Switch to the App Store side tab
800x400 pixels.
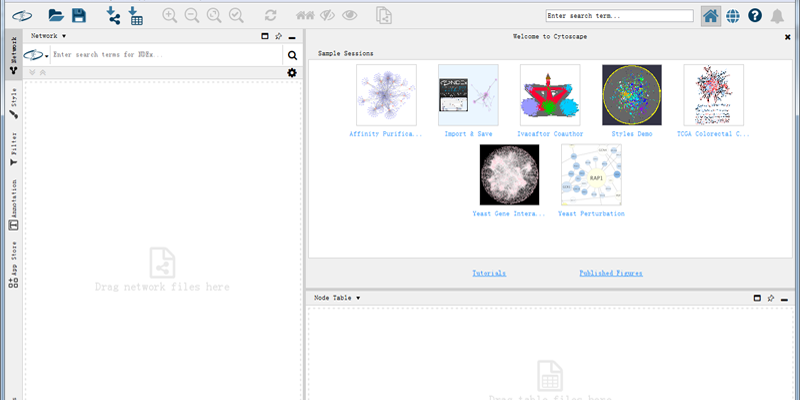[14, 265]
